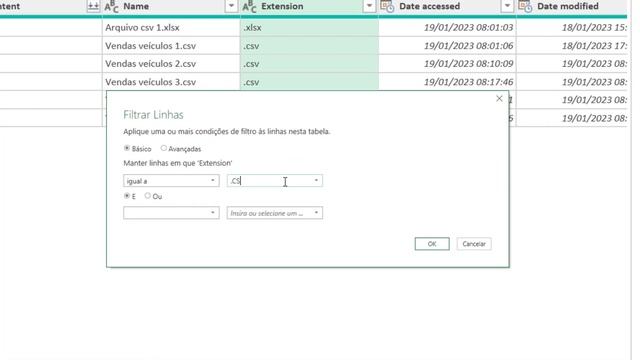Open the second condition operator dropdown
The height and width of the screenshot is (360, 640).
pos(171,213)
